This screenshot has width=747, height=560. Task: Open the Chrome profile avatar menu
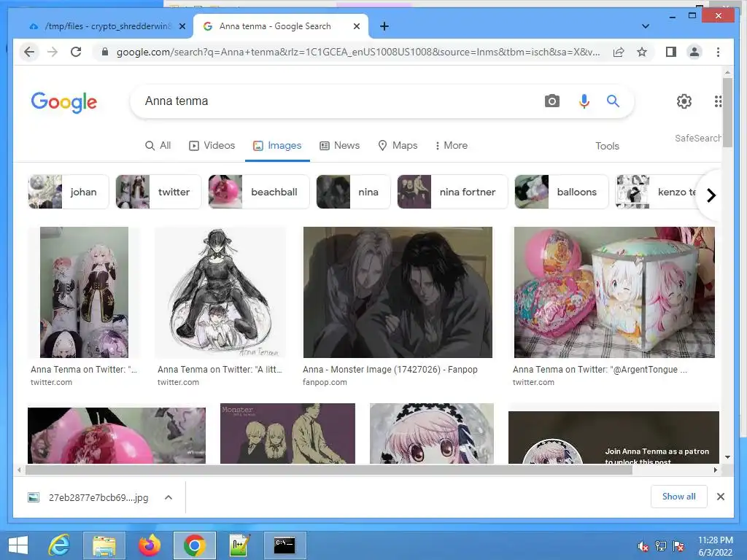694,52
